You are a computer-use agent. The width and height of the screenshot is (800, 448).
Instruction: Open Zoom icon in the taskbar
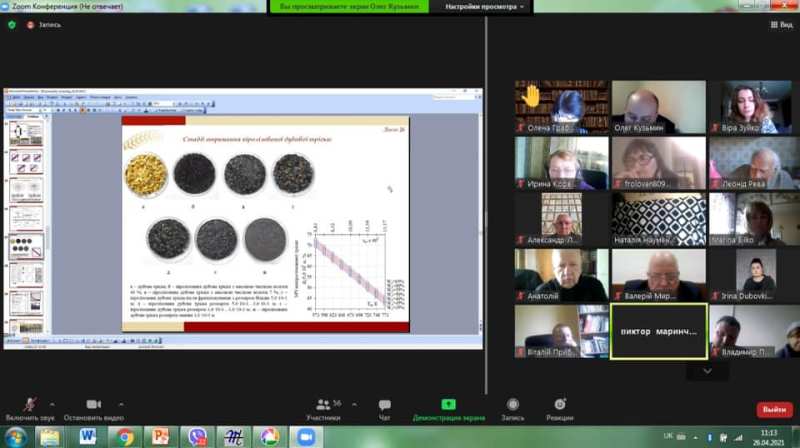[306, 437]
